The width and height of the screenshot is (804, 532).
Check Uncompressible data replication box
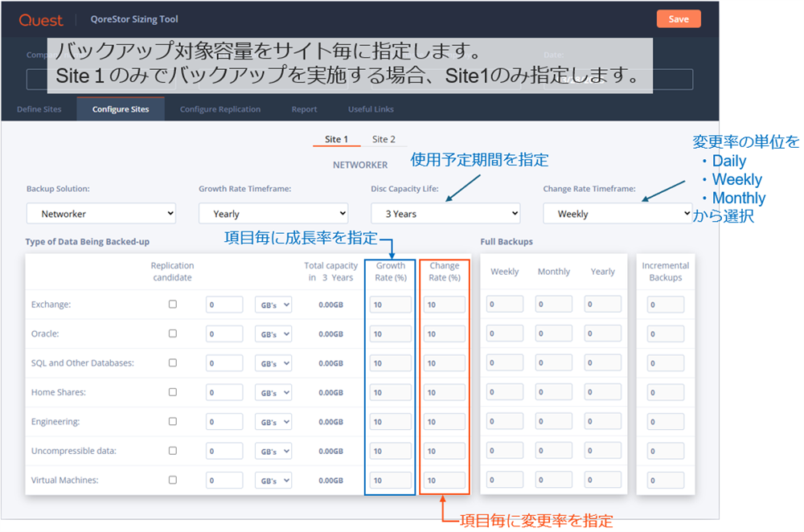(x=173, y=451)
